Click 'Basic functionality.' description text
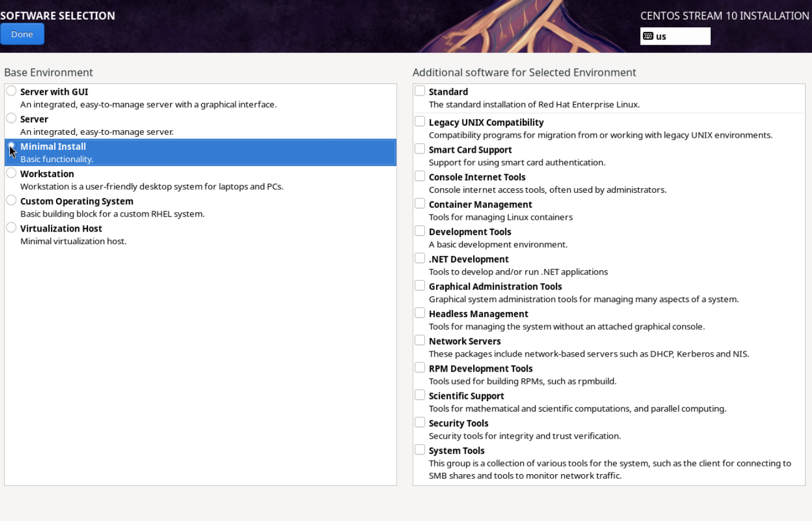This screenshot has height=521, width=812. (57, 159)
